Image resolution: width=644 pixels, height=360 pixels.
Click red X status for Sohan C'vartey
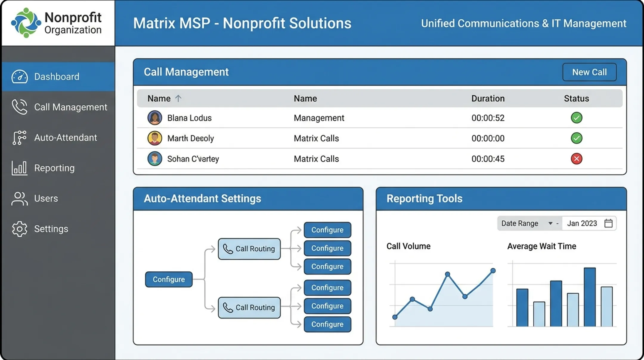(577, 159)
